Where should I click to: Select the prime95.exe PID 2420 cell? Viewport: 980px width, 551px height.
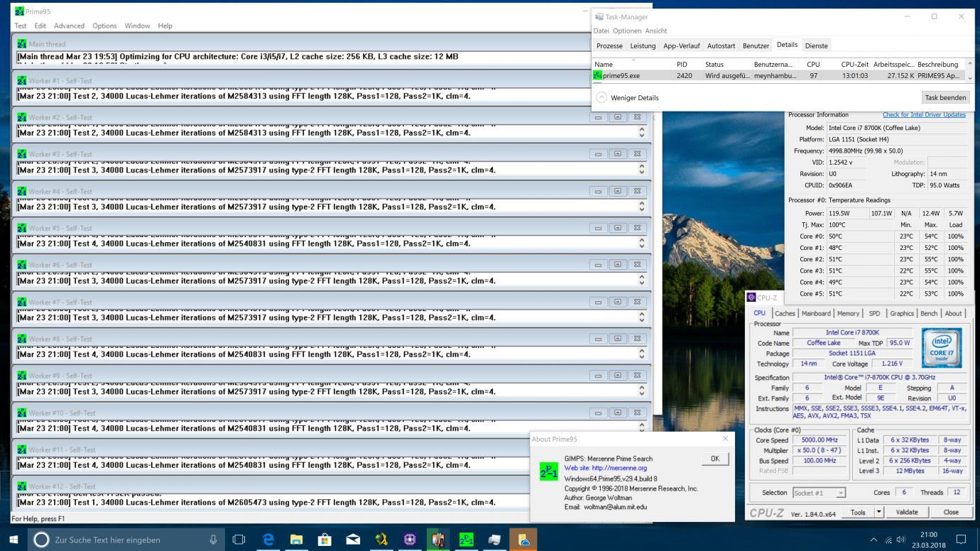pos(684,75)
